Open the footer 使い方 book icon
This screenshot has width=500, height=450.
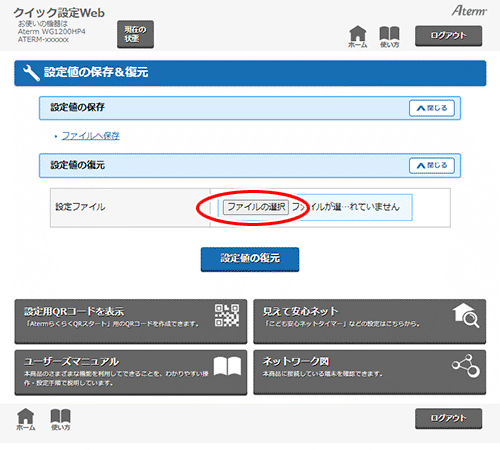coord(60,419)
